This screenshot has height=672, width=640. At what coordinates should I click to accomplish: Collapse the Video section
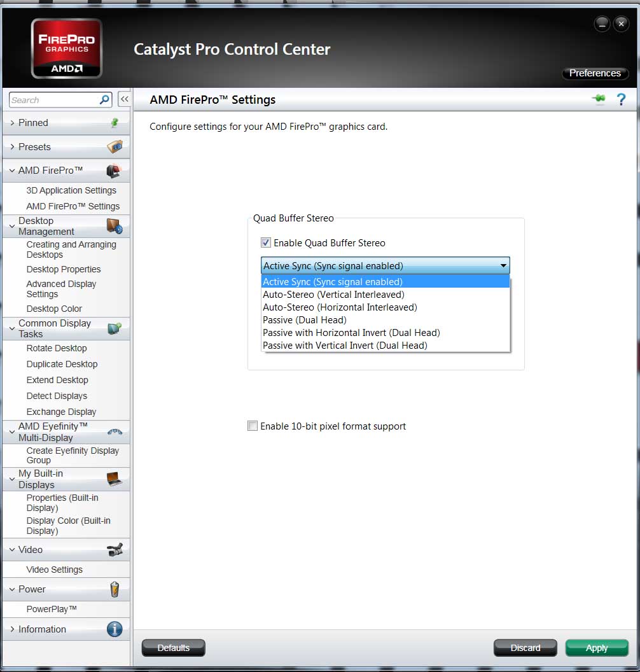pos(12,549)
